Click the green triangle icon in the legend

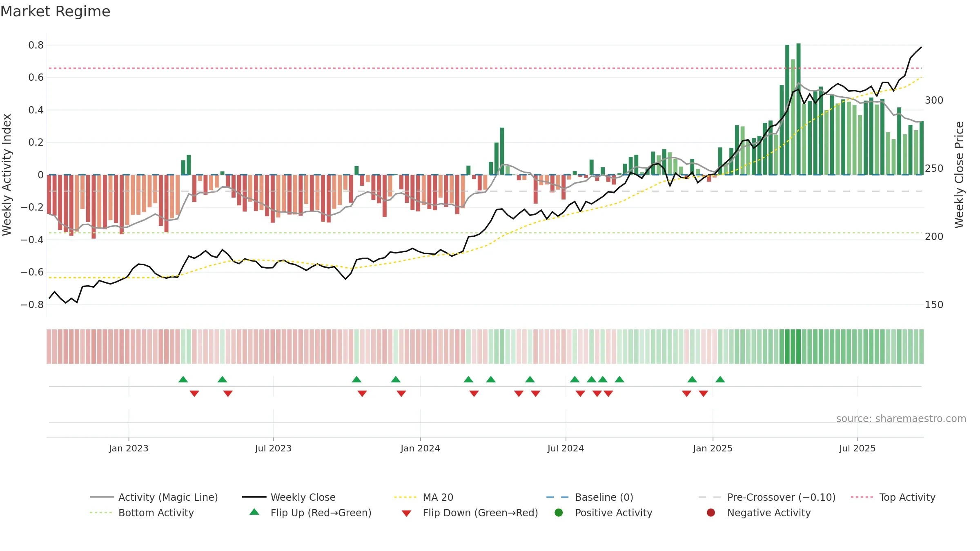click(254, 512)
